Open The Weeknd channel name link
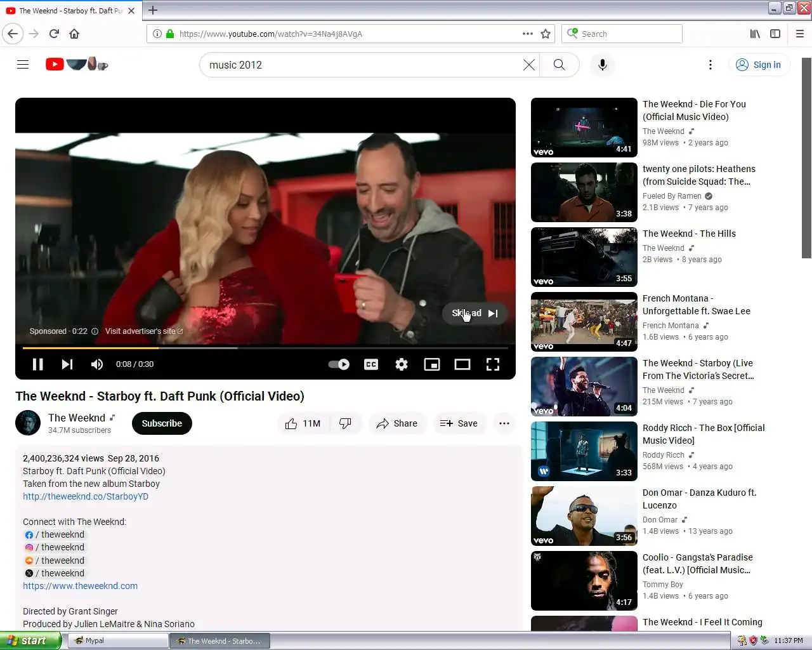The height and width of the screenshot is (650, 812). (77, 418)
